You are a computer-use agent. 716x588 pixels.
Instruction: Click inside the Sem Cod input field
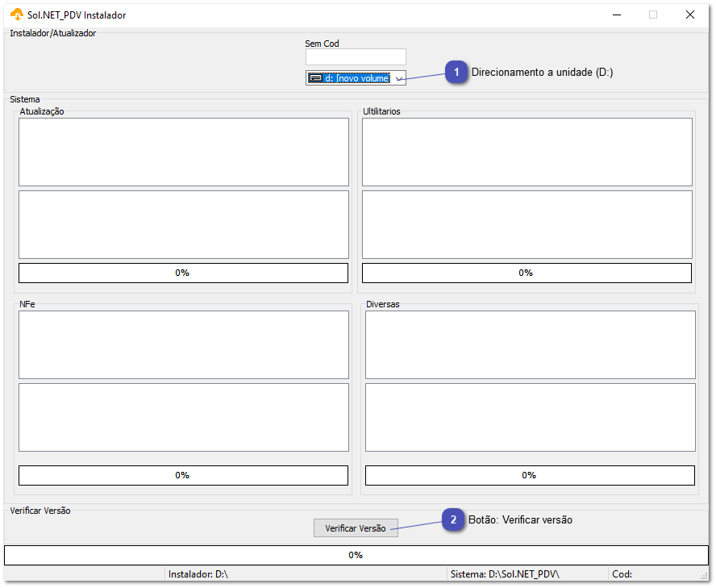click(356, 56)
